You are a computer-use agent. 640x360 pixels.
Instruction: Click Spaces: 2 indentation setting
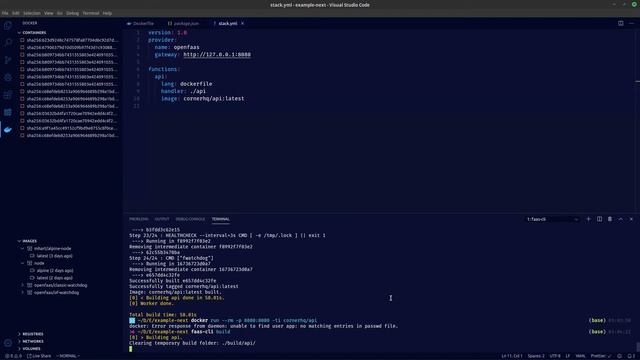(536, 356)
